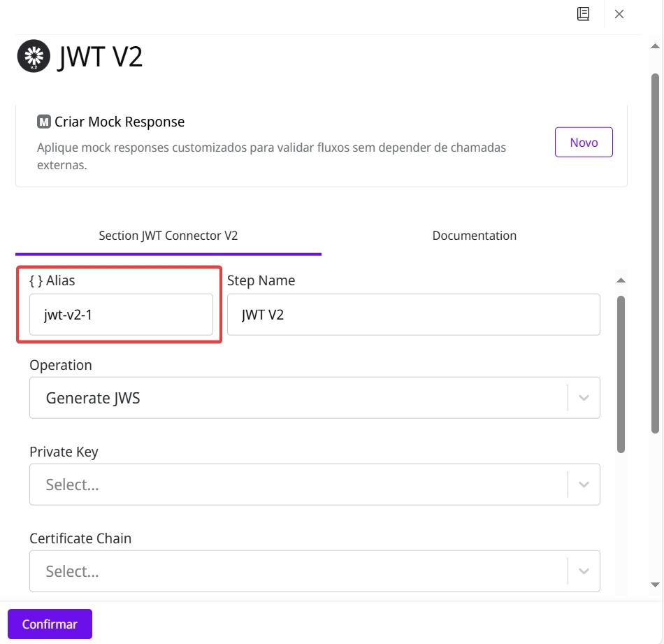Click the M icon beside Criar Mock Response

pyautogui.click(x=44, y=122)
